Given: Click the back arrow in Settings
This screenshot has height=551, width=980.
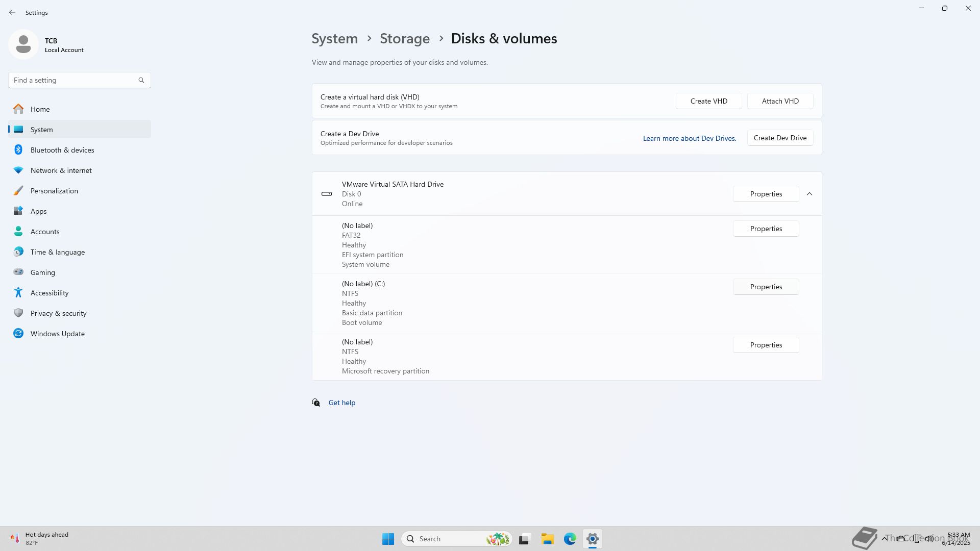Looking at the screenshot, I should (12, 12).
